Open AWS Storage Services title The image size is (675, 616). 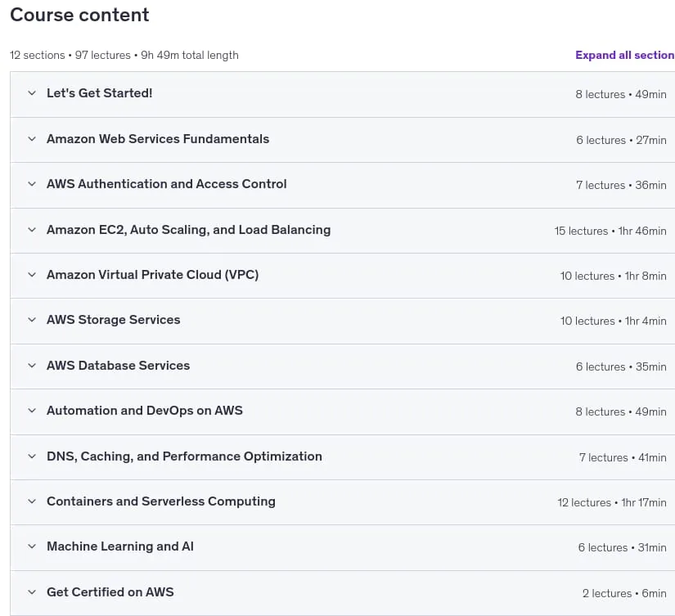pos(114,320)
